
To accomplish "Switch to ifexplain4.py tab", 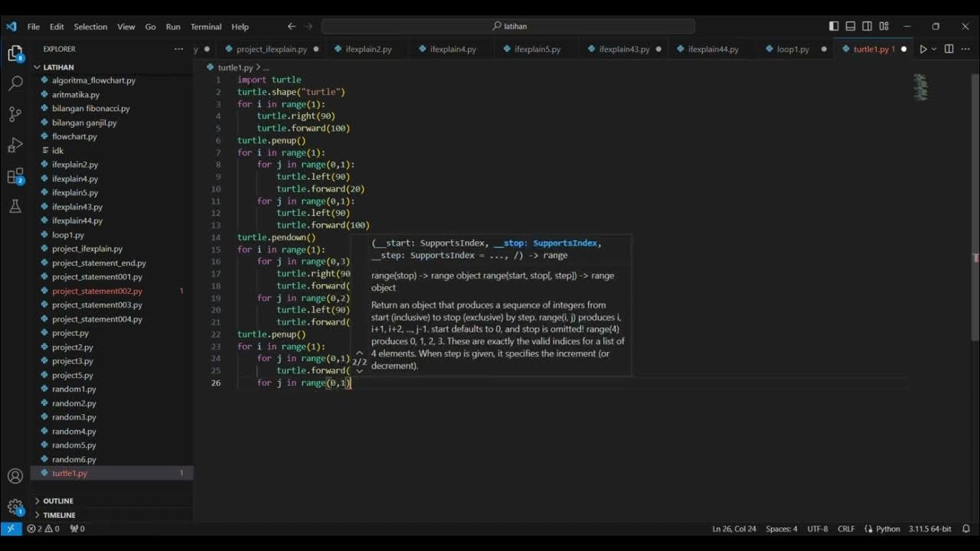I will [x=452, y=49].
